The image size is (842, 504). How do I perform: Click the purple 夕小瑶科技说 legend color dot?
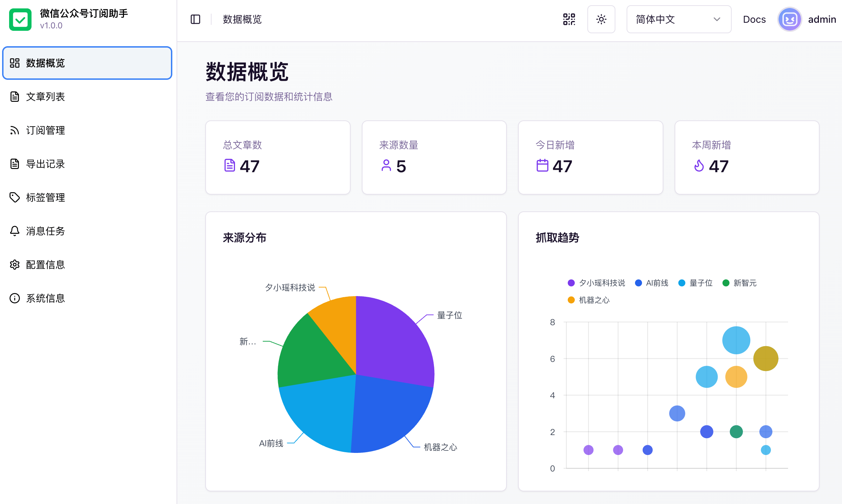tap(571, 283)
